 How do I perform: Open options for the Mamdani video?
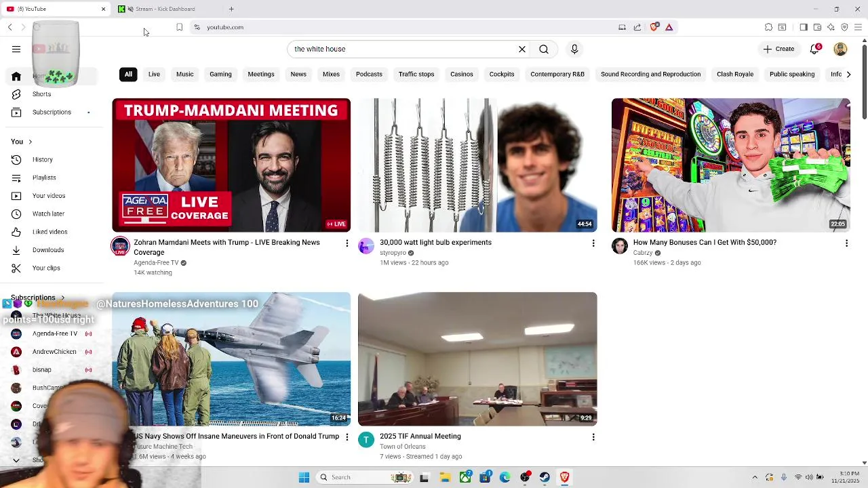[347, 243]
